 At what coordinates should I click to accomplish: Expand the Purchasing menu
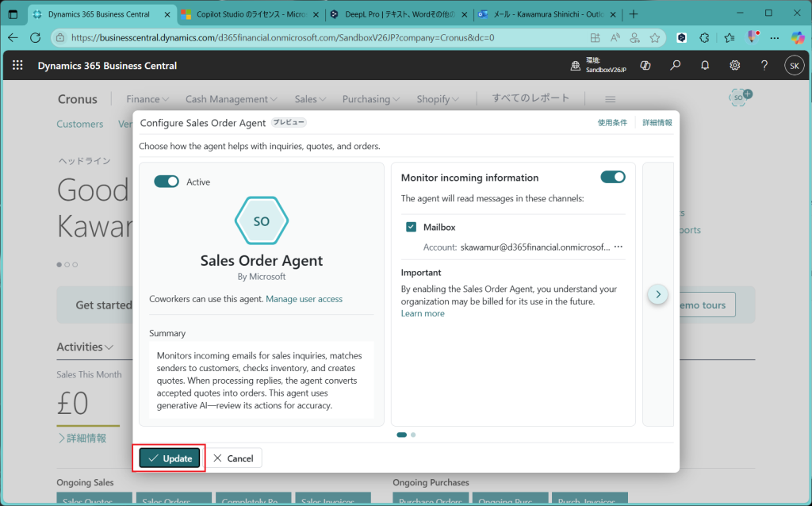[x=371, y=99]
